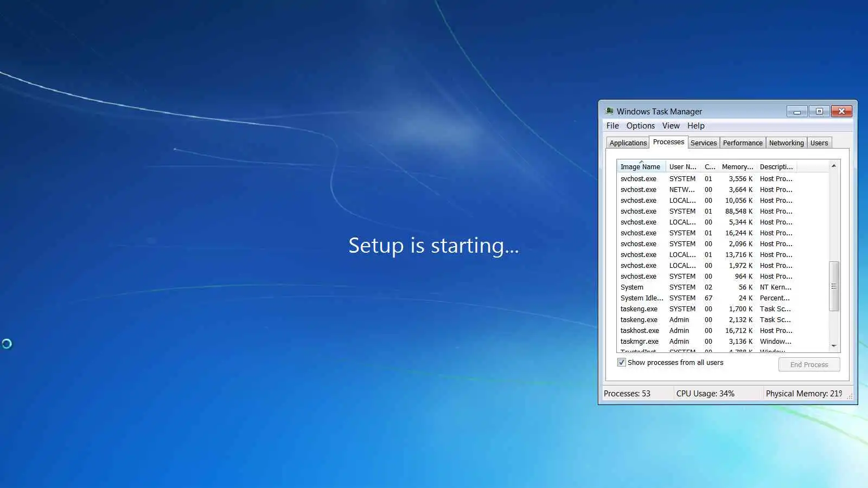The height and width of the screenshot is (488, 868).
Task: Show the Performance tab
Action: (x=743, y=143)
